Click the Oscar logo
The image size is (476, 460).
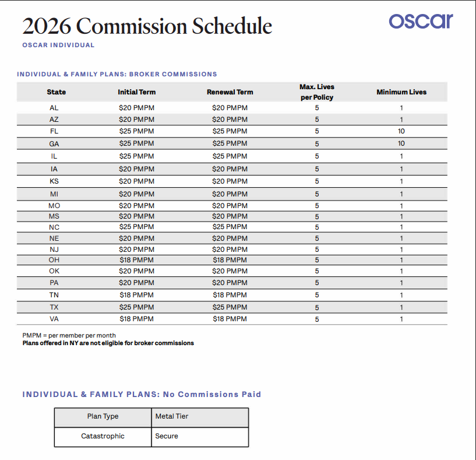click(421, 20)
